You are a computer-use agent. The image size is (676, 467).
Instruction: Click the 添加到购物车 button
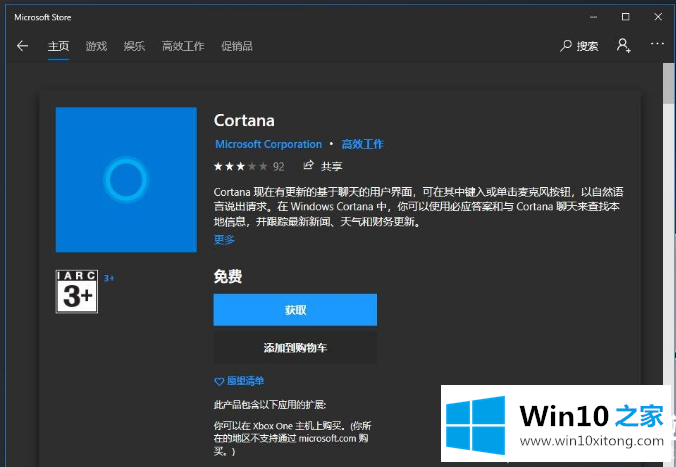click(295, 348)
